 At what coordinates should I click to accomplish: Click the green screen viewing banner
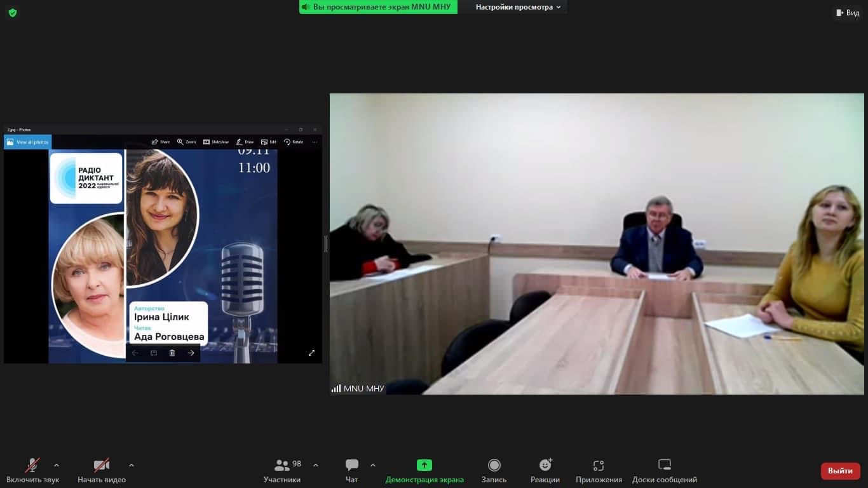click(x=378, y=7)
